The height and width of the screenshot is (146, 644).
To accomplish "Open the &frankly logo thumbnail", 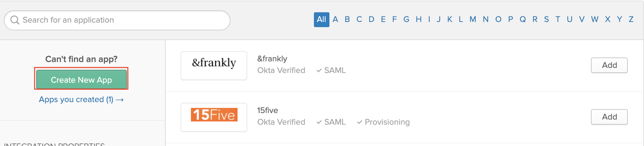I will pos(214,65).
